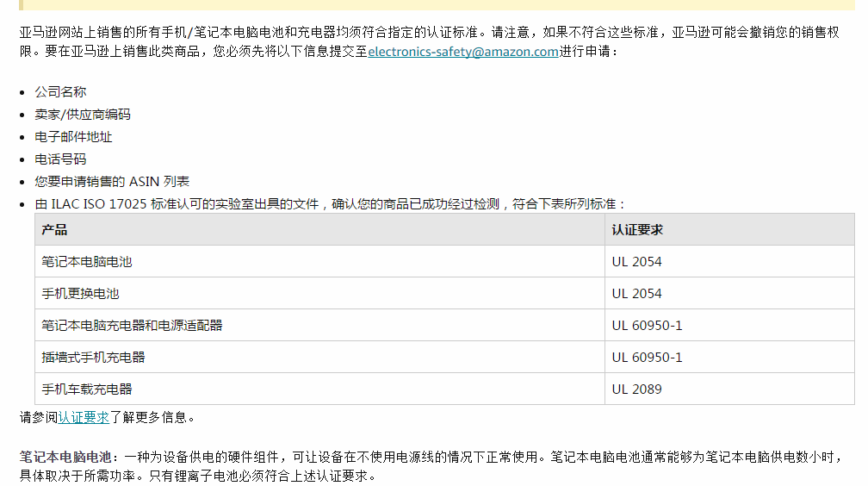Click the 笔记本电脑充电器和电源适配器 cell

click(320, 326)
